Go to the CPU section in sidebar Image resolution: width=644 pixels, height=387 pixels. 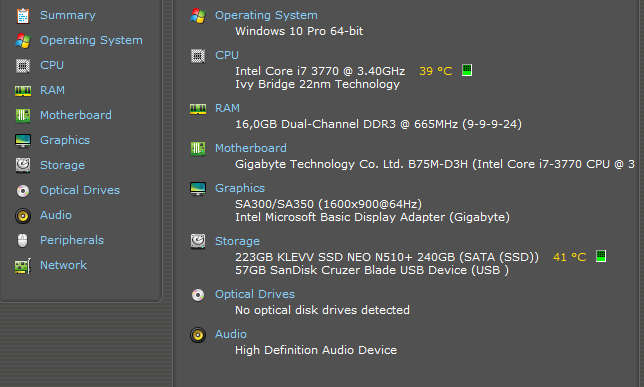click(52, 65)
